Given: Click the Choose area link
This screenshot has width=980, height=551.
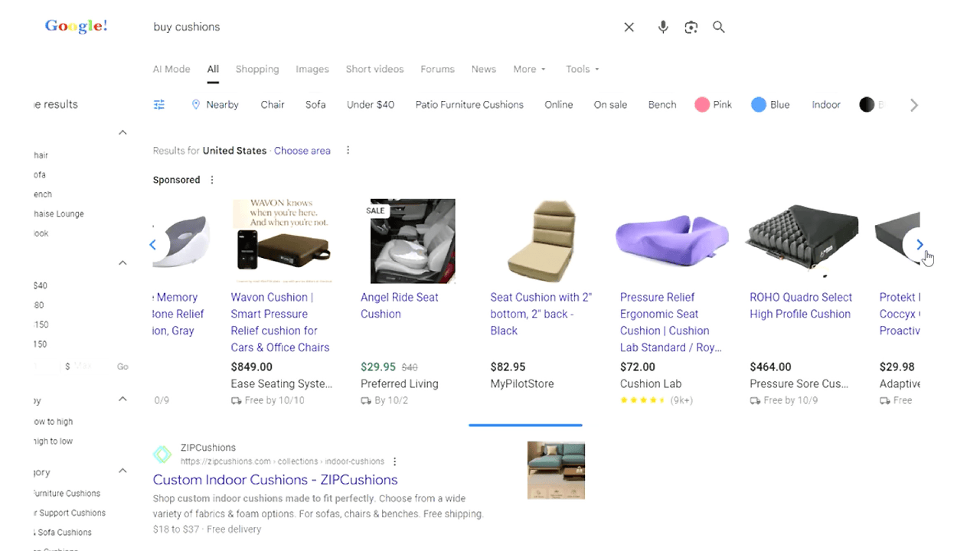Looking at the screenshot, I should tap(302, 151).
